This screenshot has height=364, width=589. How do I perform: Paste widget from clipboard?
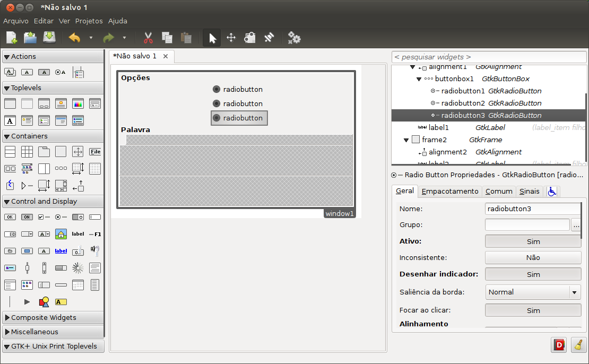coord(186,38)
